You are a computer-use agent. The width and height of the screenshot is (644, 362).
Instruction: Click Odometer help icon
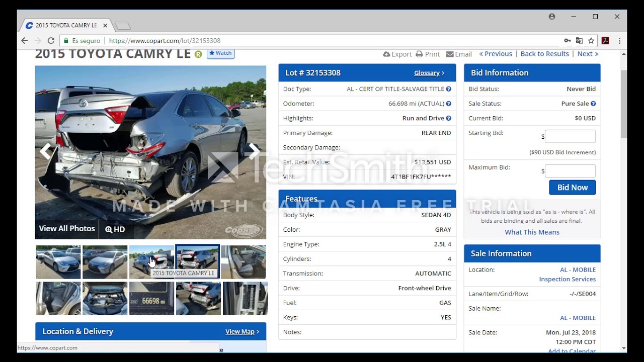click(448, 104)
